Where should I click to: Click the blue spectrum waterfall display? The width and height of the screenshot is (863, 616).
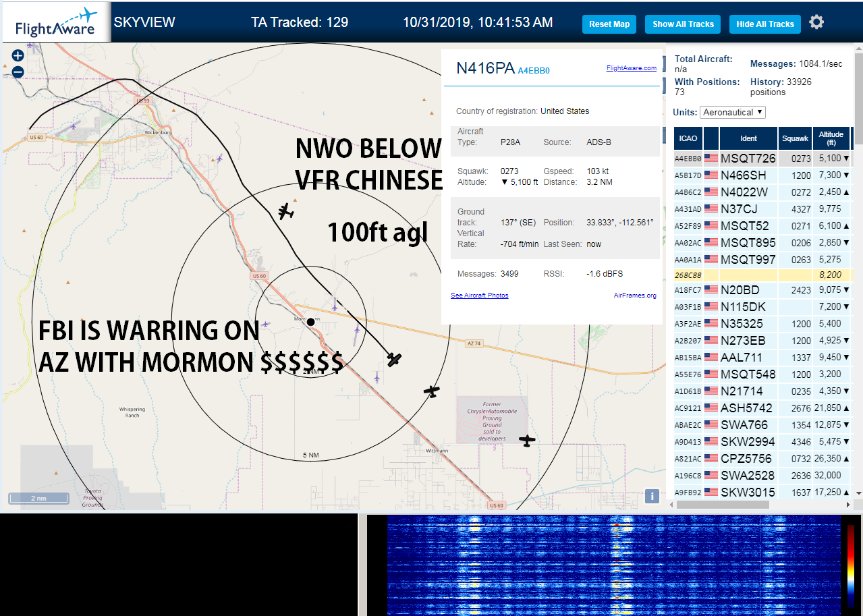click(x=614, y=565)
